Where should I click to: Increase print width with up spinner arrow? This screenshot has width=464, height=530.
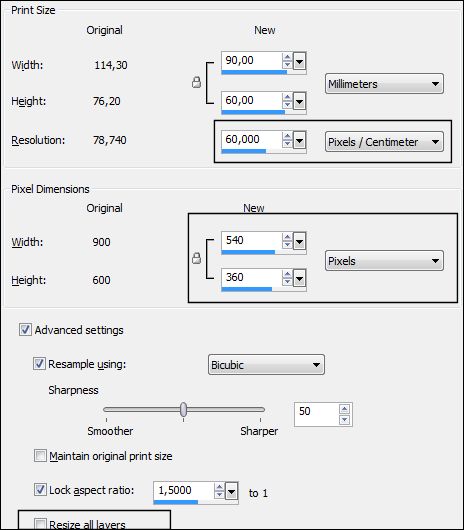[x=287, y=57]
